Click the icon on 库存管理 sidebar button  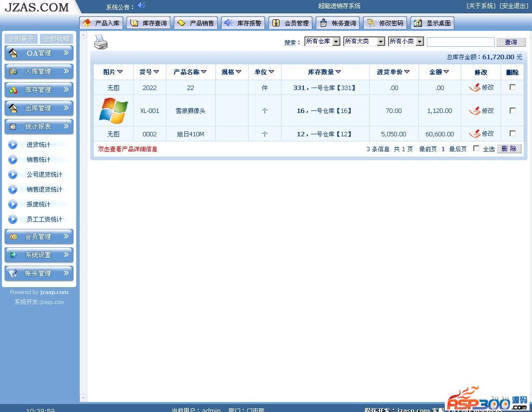[13, 90]
